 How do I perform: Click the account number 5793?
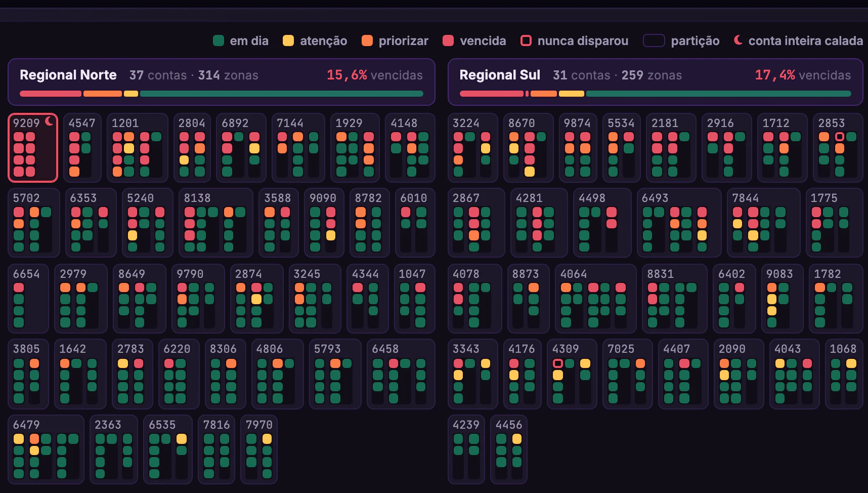pyautogui.click(x=328, y=349)
